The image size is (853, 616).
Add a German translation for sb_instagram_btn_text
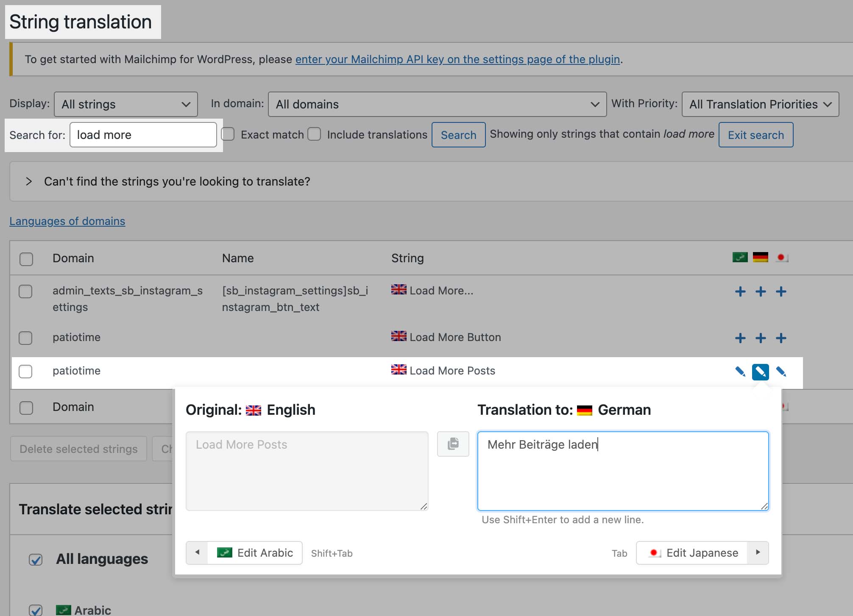click(761, 291)
